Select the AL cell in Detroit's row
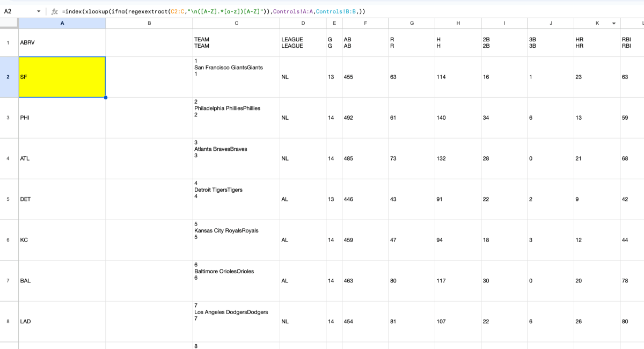The width and height of the screenshot is (644, 349). click(303, 199)
